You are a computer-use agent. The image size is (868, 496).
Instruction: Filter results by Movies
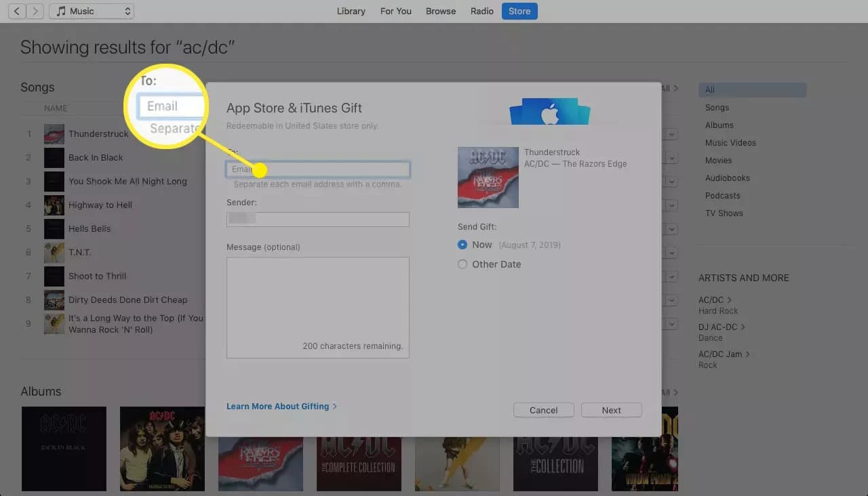tap(718, 160)
